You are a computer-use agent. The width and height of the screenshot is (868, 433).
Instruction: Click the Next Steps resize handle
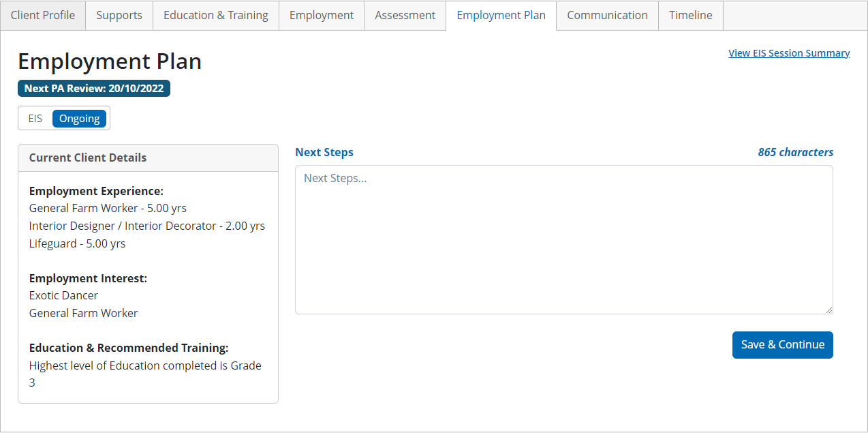(x=829, y=310)
